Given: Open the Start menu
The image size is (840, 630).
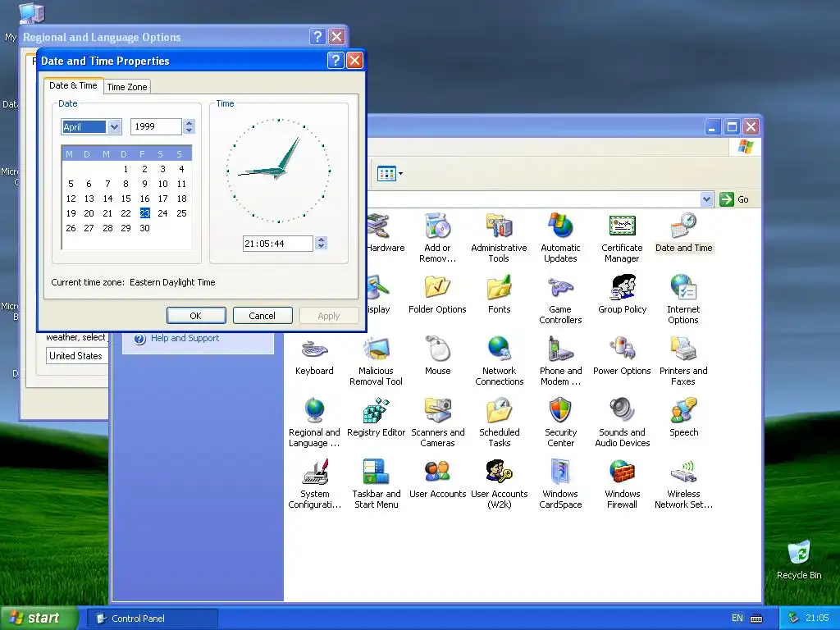Looking at the screenshot, I should pos(39,618).
